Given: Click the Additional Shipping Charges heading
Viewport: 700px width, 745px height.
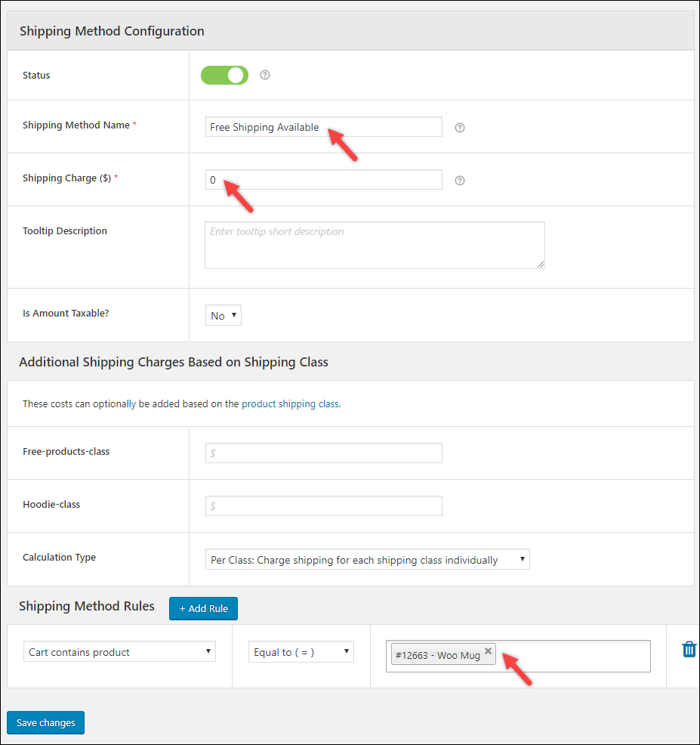Looking at the screenshot, I should coord(174,362).
